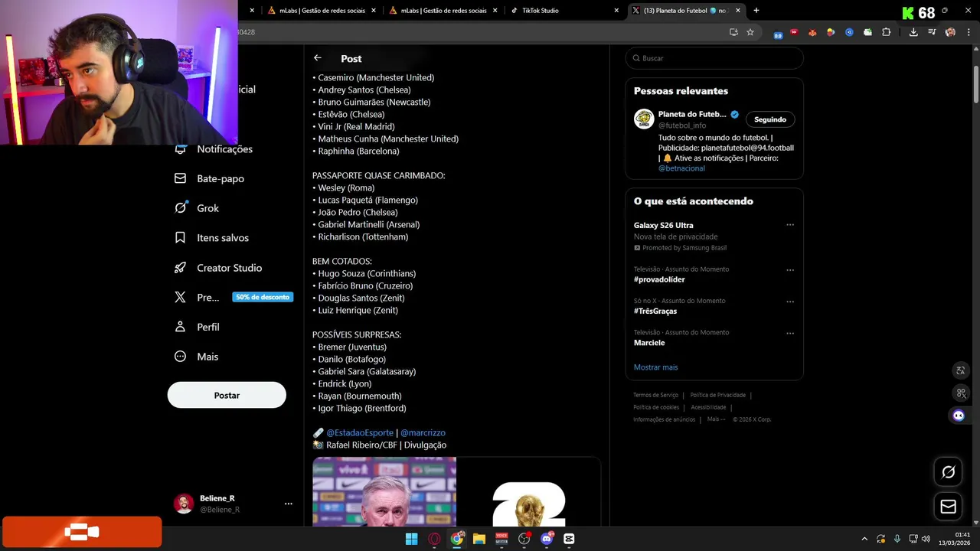The height and width of the screenshot is (551, 980).
Task: Open Notificações in the X sidebar
Action: coord(214,149)
